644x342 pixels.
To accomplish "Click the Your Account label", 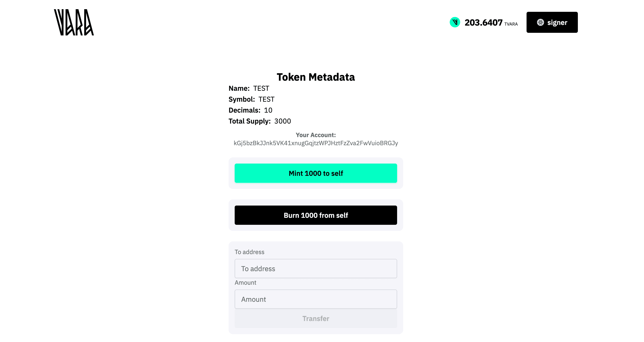I will coord(316,135).
